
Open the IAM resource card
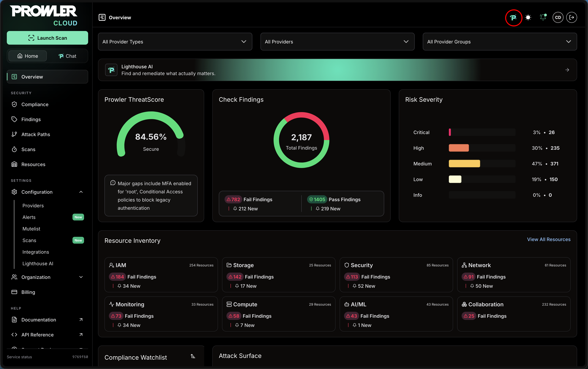pos(161,275)
